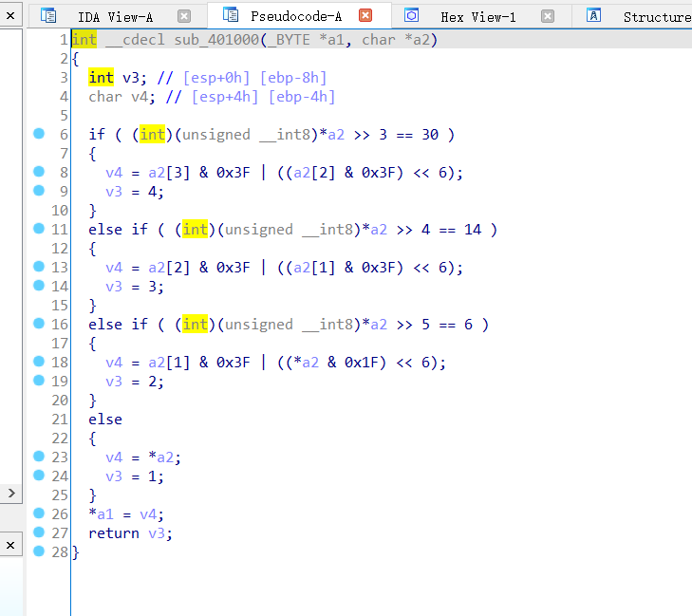Click the Pseudocode-A tab icon
This screenshot has height=616, width=692.
(x=230, y=15)
